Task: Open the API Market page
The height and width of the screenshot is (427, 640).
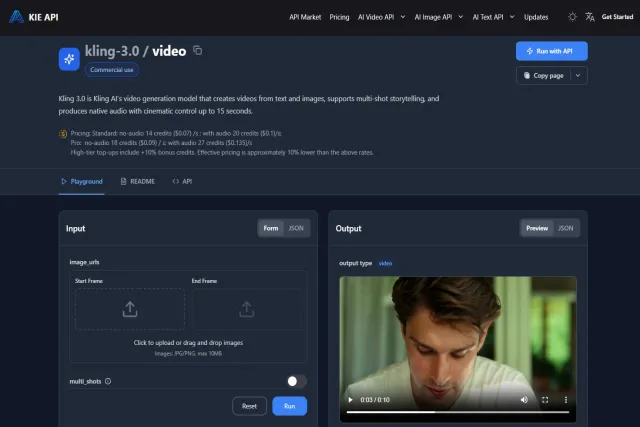Action: tap(305, 17)
